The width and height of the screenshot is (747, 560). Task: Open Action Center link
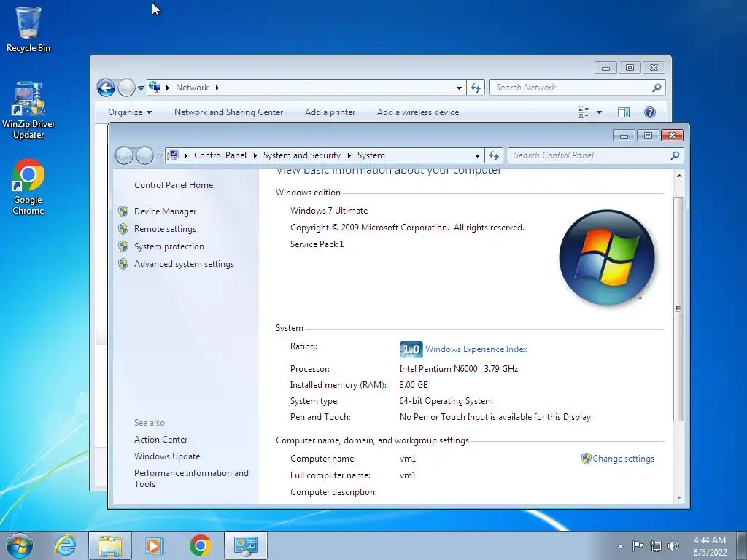(160, 440)
